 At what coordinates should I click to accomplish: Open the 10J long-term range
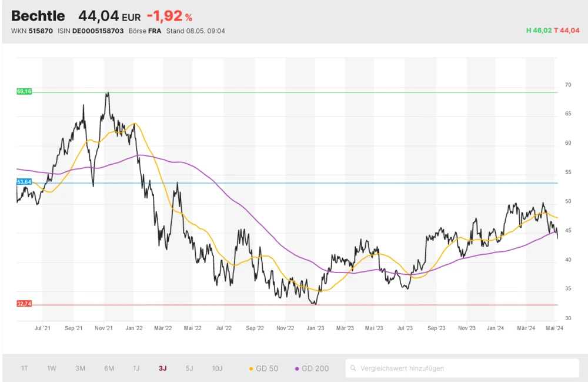click(218, 368)
